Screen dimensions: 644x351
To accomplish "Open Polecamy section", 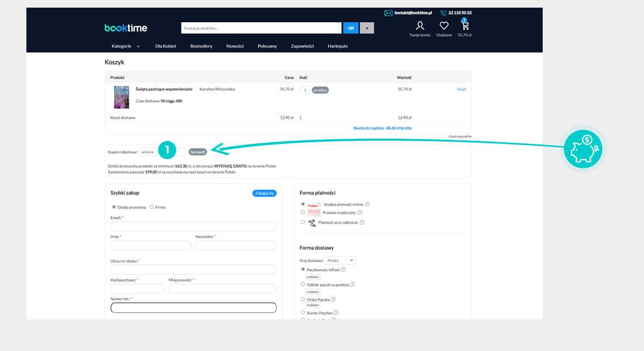I will pyautogui.click(x=267, y=46).
